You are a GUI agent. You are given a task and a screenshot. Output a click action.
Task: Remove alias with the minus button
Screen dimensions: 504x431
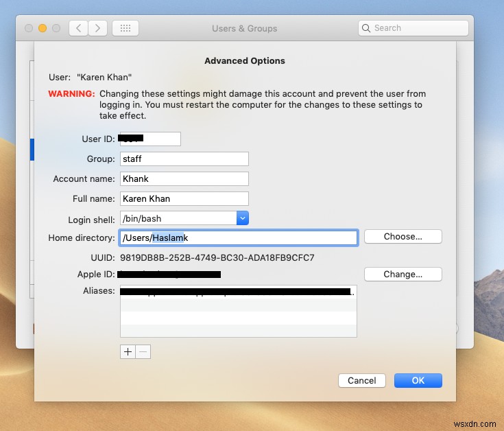pyautogui.click(x=143, y=351)
